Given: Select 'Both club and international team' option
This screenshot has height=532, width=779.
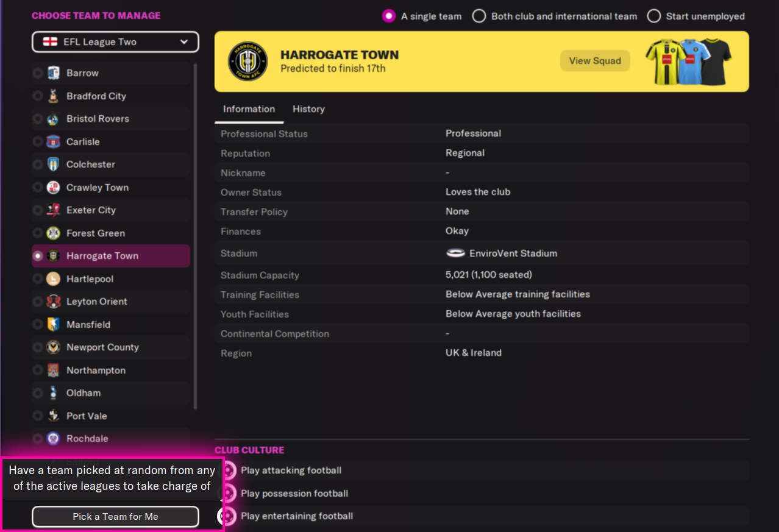Looking at the screenshot, I should point(480,16).
